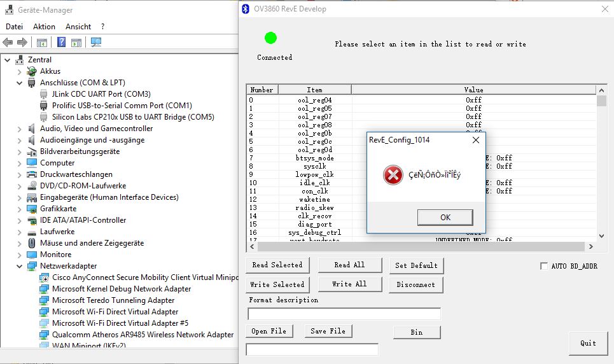
Task: Click the Open File button
Action: click(x=269, y=331)
